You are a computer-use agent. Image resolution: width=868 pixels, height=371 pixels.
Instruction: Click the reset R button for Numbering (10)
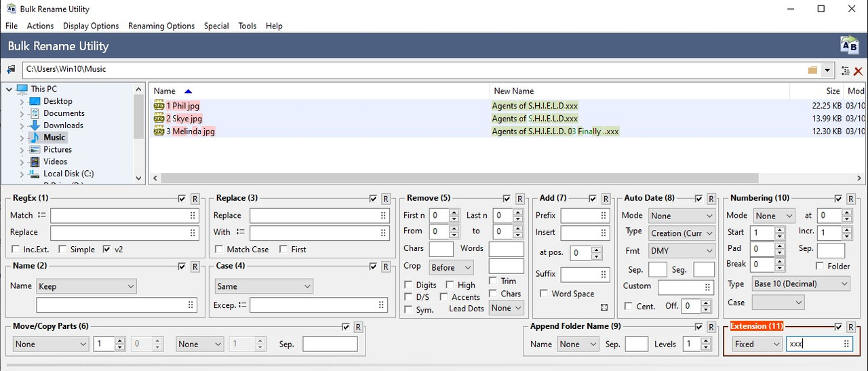coord(850,199)
